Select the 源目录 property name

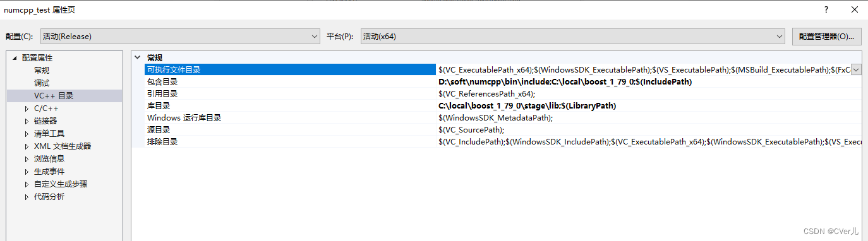click(159, 130)
